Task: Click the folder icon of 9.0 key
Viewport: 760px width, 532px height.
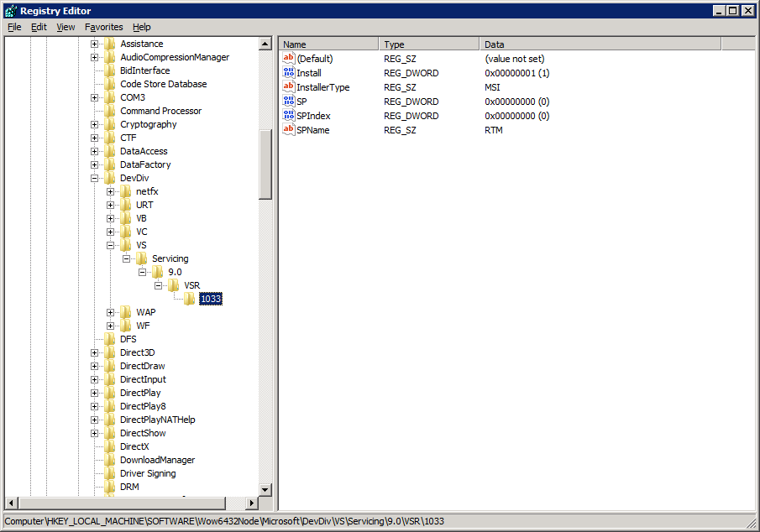Action: click(x=158, y=273)
